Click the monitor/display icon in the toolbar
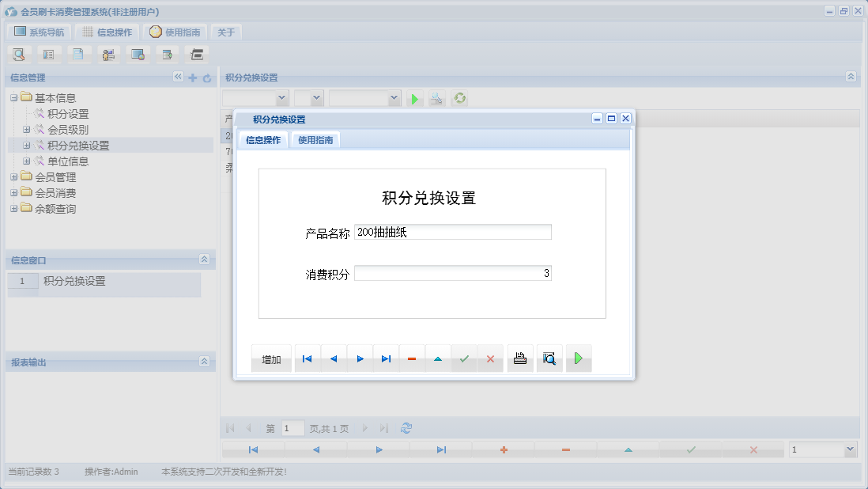Viewport: 868px width, 489px height. (138, 54)
